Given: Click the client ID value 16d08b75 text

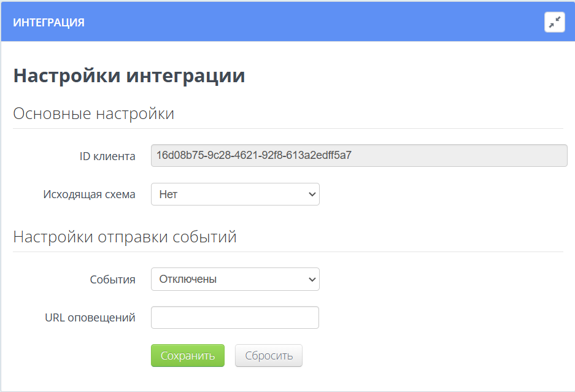Looking at the screenshot, I should pos(253,155).
